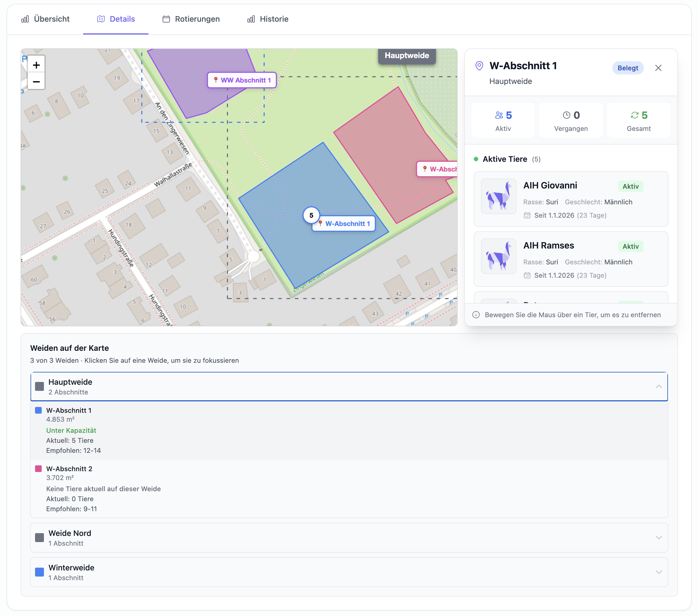Click the WW Abschnitt 1 pin on the map
Screen dimensions: 699x616
(241, 80)
